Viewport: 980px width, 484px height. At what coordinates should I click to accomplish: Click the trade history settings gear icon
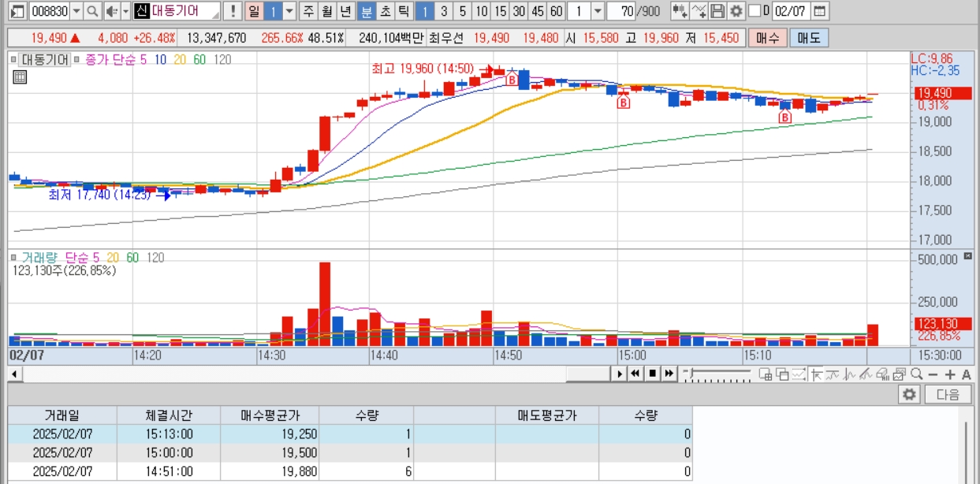[x=910, y=394]
